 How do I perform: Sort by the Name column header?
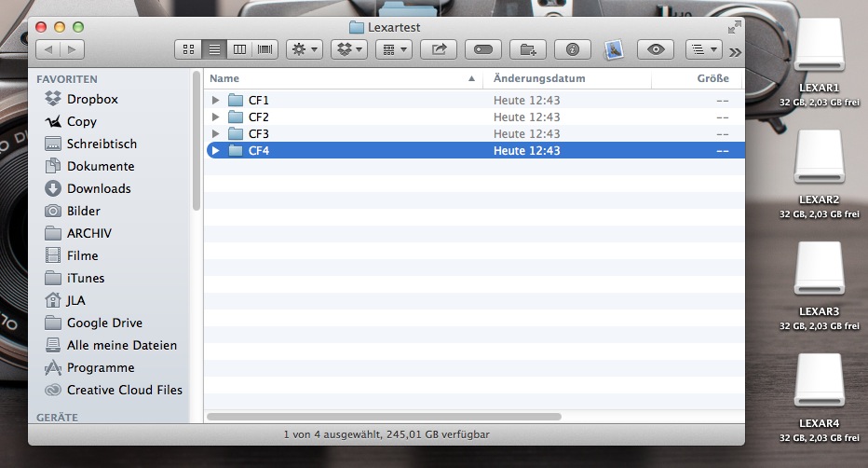point(335,78)
